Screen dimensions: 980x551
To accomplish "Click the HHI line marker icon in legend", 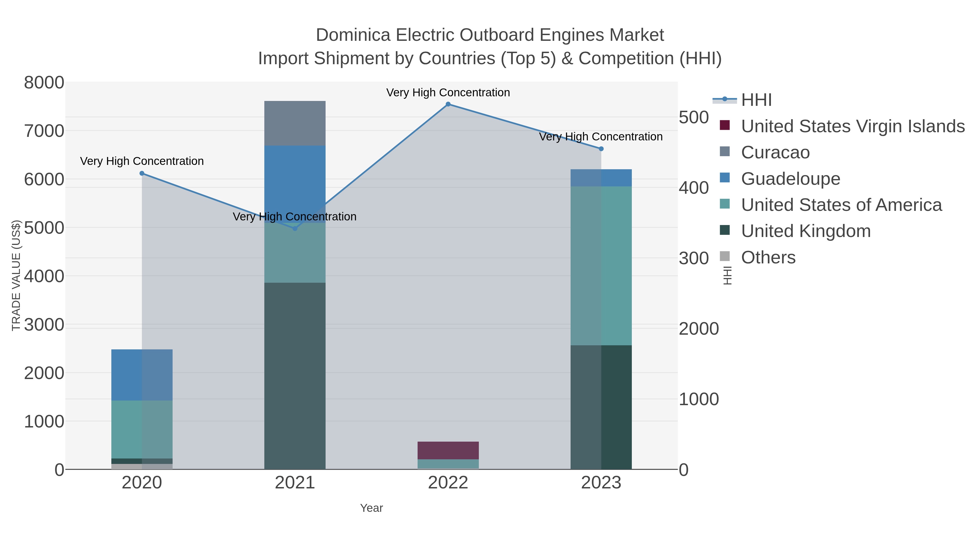I will click(725, 99).
